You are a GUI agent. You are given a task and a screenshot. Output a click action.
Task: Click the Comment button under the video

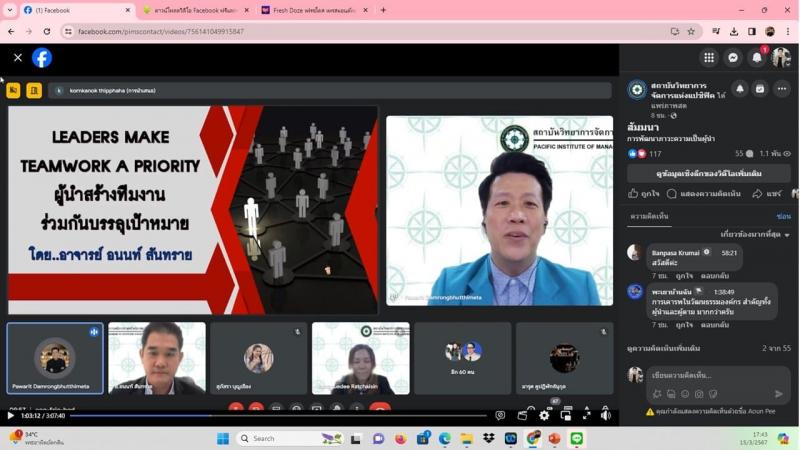pos(704,193)
